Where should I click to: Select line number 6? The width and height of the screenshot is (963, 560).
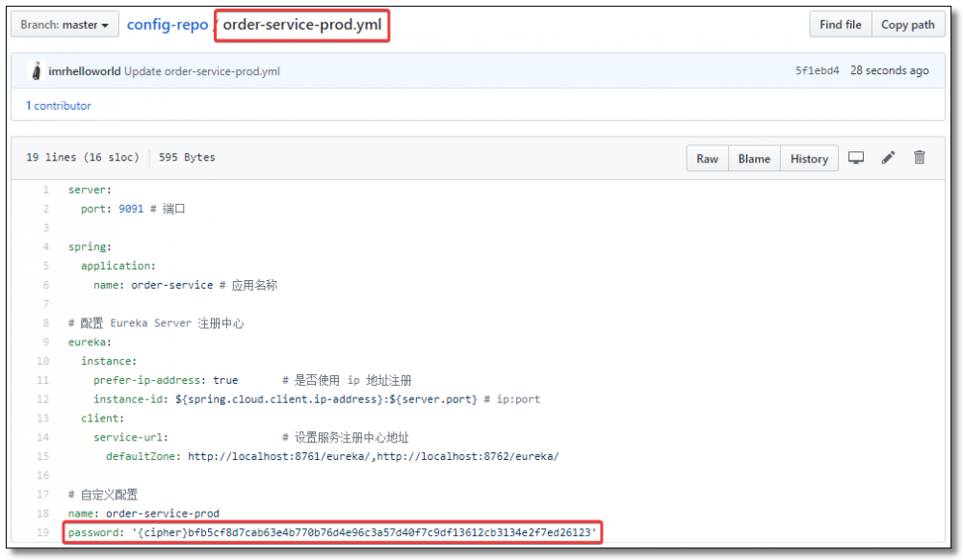(x=45, y=285)
